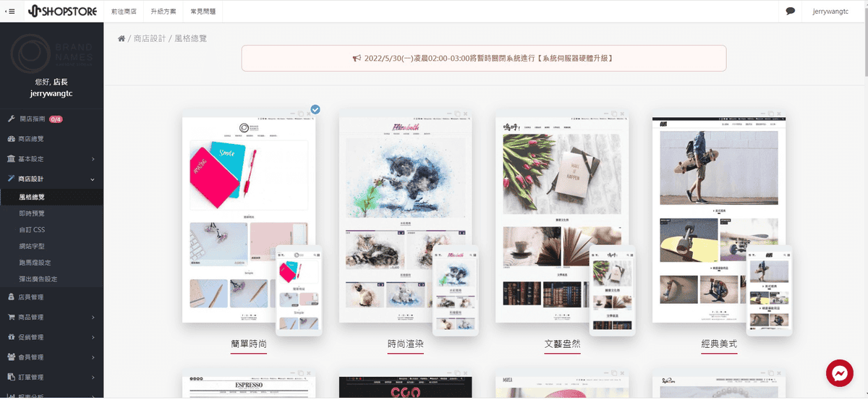
Task: Click the 風格總覽 breadcrumb link
Action: (191, 38)
